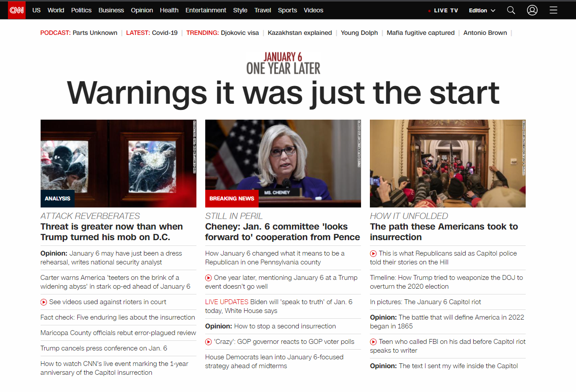Screen dimensions: 576x392
Task: Open the Sports section
Action: coord(287,10)
